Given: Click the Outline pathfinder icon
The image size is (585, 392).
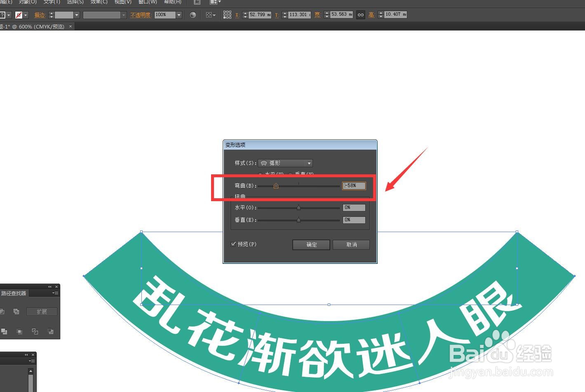Looking at the screenshot, I should [x=35, y=331].
